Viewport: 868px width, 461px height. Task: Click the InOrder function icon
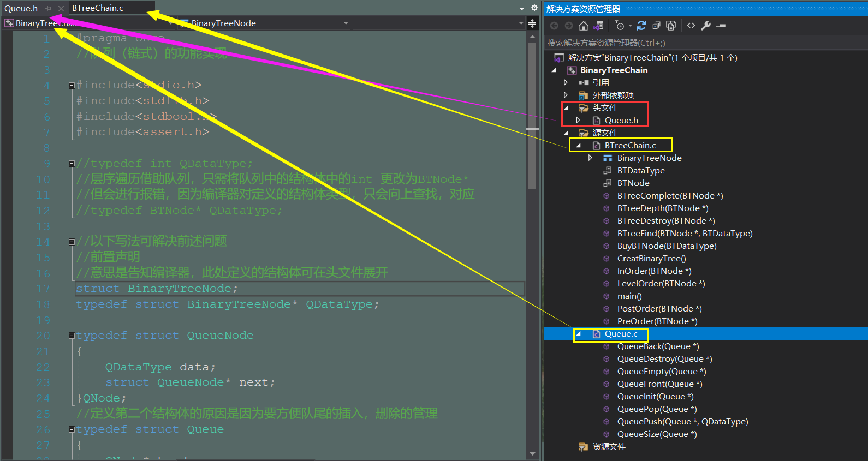pyautogui.click(x=606, y=271)
